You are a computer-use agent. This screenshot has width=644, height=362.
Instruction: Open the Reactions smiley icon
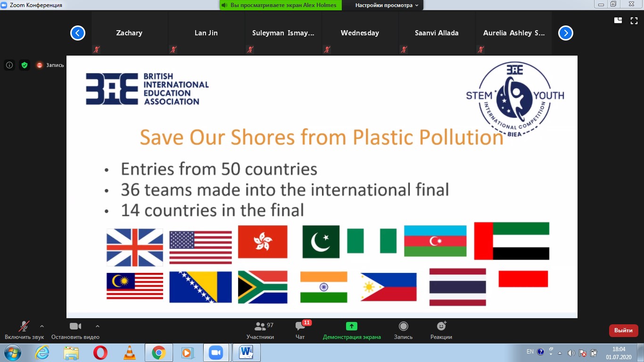(x=441, y=326)
